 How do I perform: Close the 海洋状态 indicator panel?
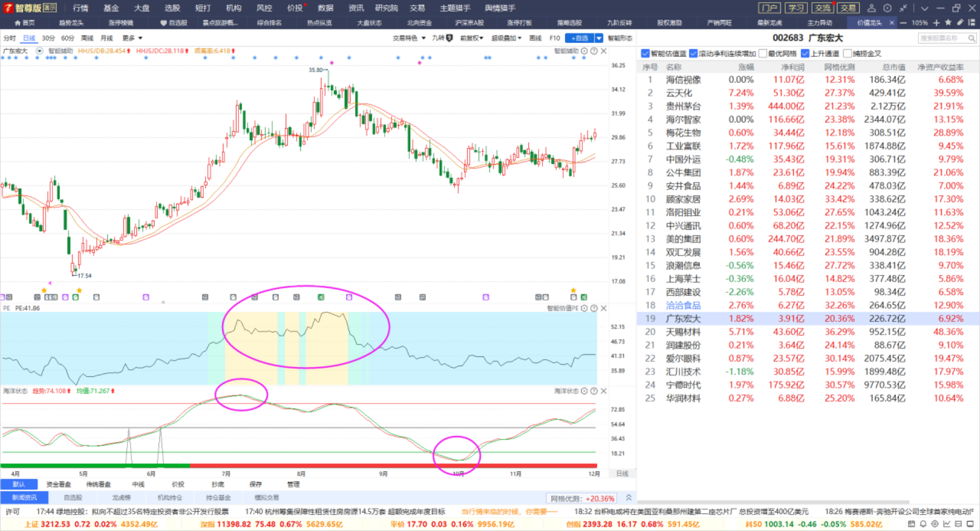pyautogui.click(x=604, y=391)
